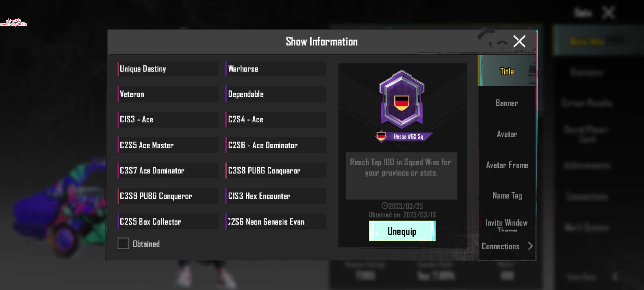Select the C3S8 PUBG Conqueror title
The height and width of the screenshot is (290, 644).
tap(276, 171)
